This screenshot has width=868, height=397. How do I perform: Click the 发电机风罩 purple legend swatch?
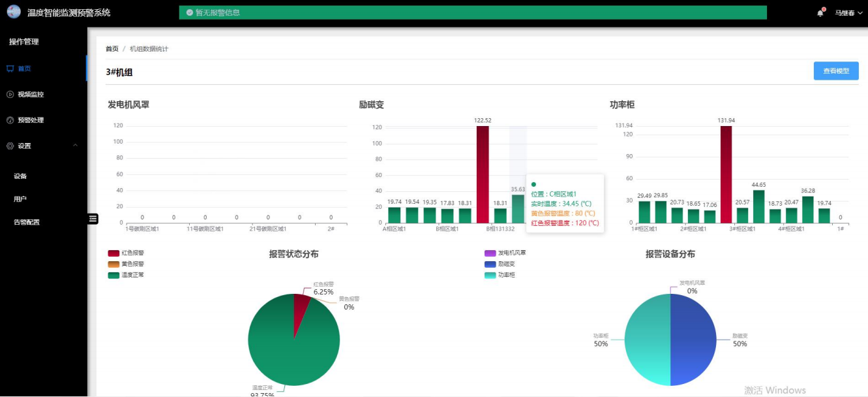pyautogui.click(x=490, y=253)
